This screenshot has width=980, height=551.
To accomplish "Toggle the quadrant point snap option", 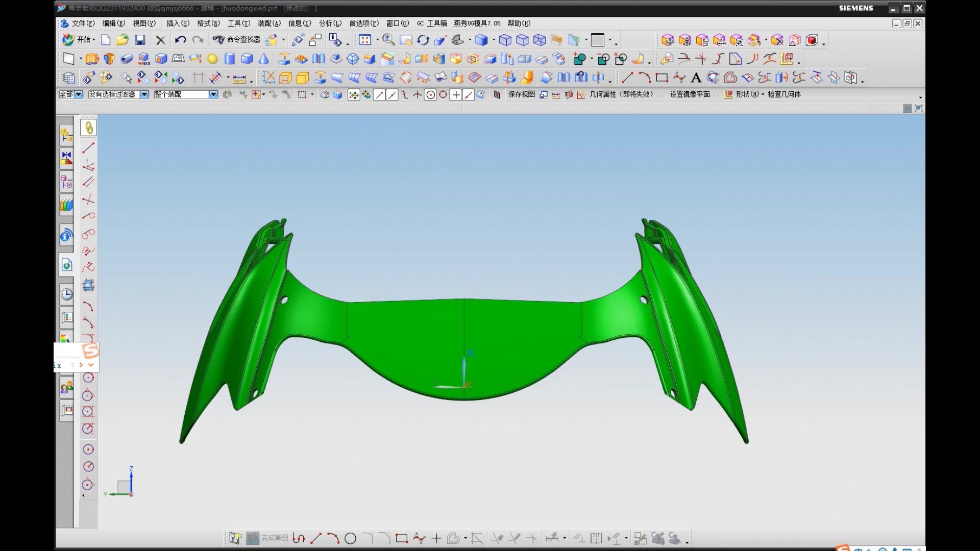I will coord(443,95).
